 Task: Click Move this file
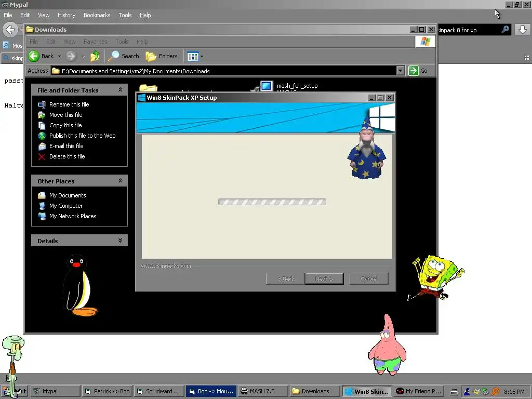point(66,115)
